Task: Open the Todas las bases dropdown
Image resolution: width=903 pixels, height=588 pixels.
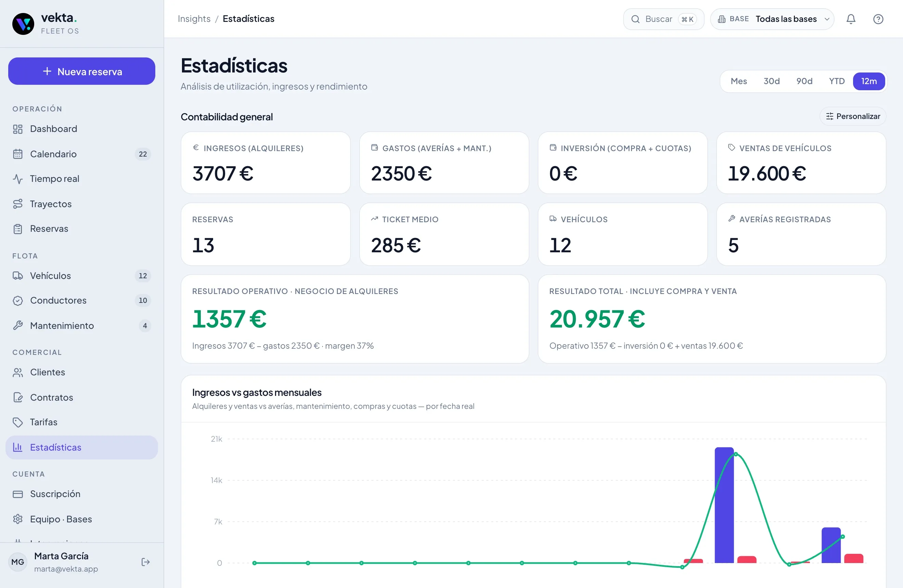Action: coord(772,19)
